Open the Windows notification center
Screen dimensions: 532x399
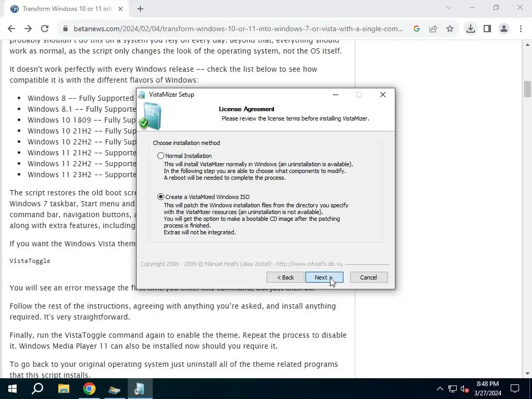pyautogui.click(x=515, y=389)
